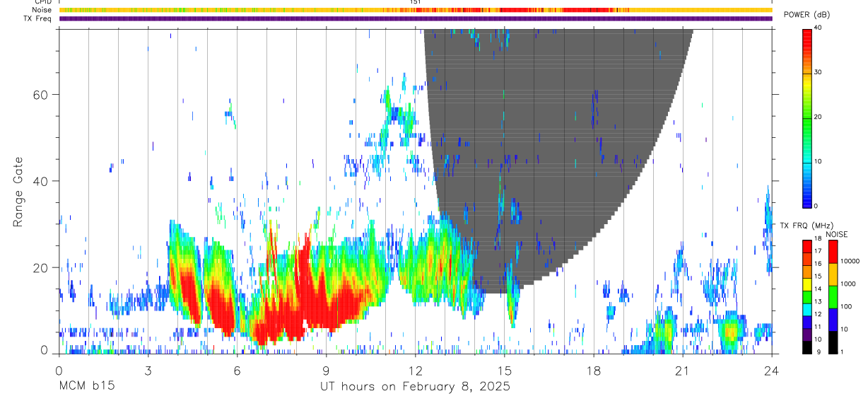Click the 14 value on TX FRQ scale
This screenshot has height=401, width=868.
click(x=818, y=289)
